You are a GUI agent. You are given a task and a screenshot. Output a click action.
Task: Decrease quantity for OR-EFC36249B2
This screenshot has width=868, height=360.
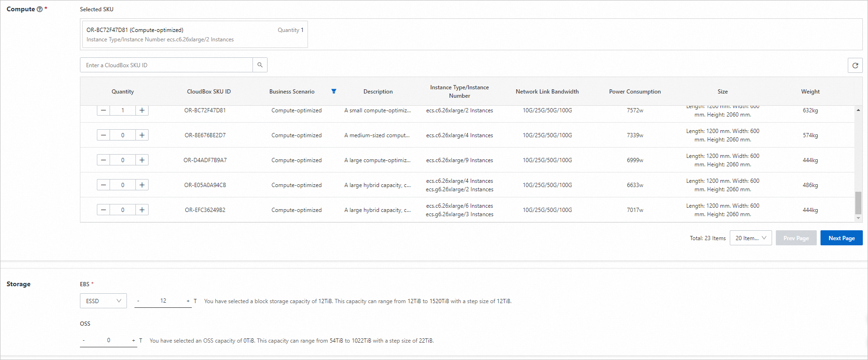(x=103, y=210)
